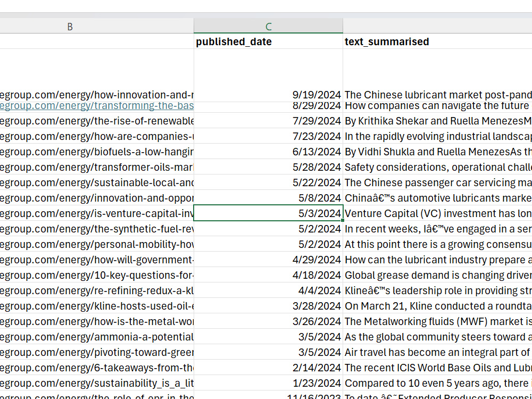Click the re-refining-redux-a-kl URL cell
Screen dimensions: 532x399
(97, 290)
